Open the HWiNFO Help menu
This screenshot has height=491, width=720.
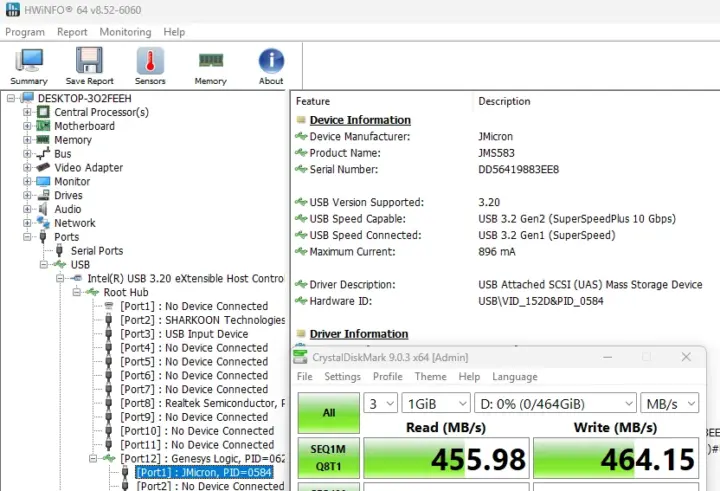[x=174, y=32]
